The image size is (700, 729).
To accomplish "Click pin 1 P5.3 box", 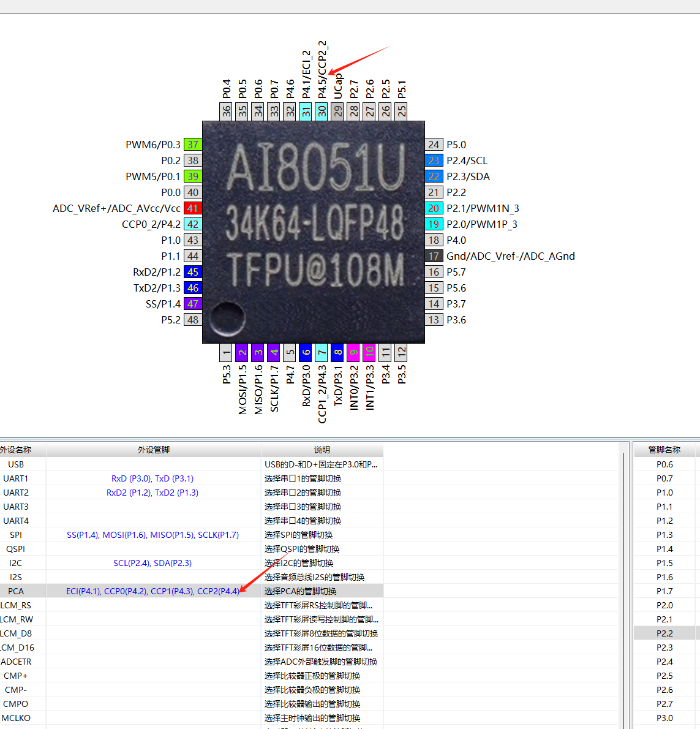I will [x=226, y=352].
